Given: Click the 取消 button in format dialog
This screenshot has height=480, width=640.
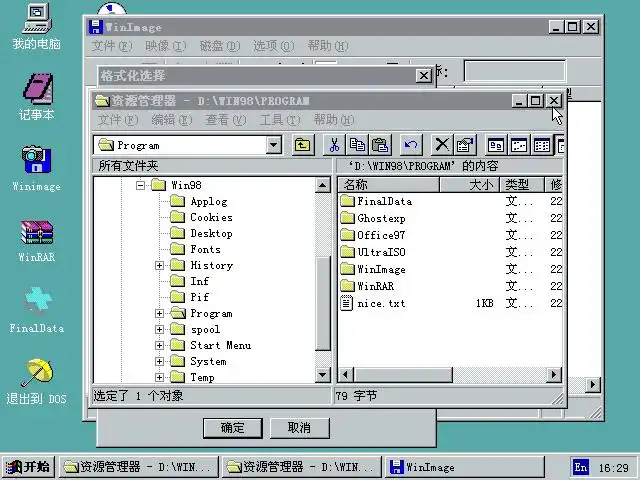Looking at the screenshot, I should (300, 428).
